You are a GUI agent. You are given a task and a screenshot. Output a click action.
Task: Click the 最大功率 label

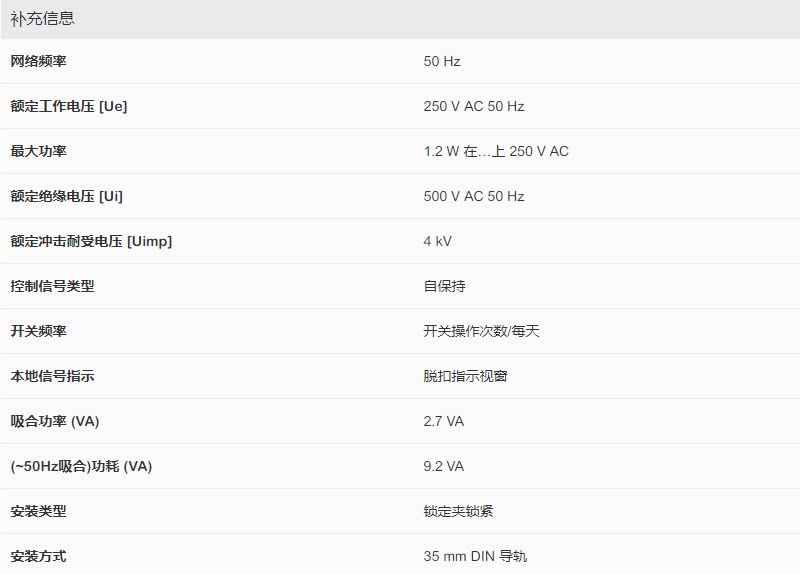pos(38,151)
